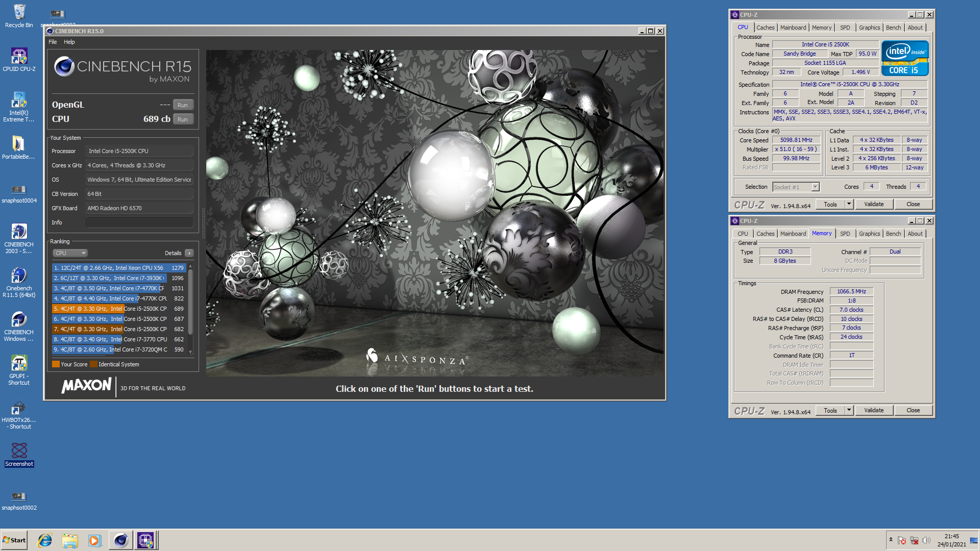
Task: Switch to CPU-Z taskbar button
Action: coord(145,540)
